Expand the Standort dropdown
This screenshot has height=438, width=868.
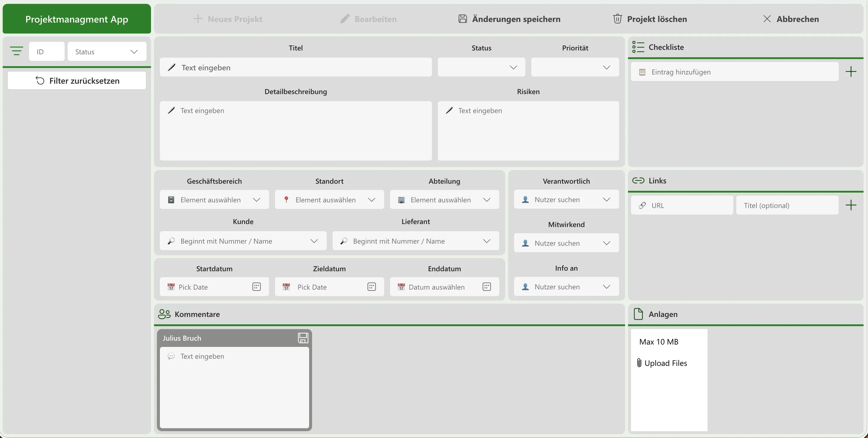pos(329,200)
